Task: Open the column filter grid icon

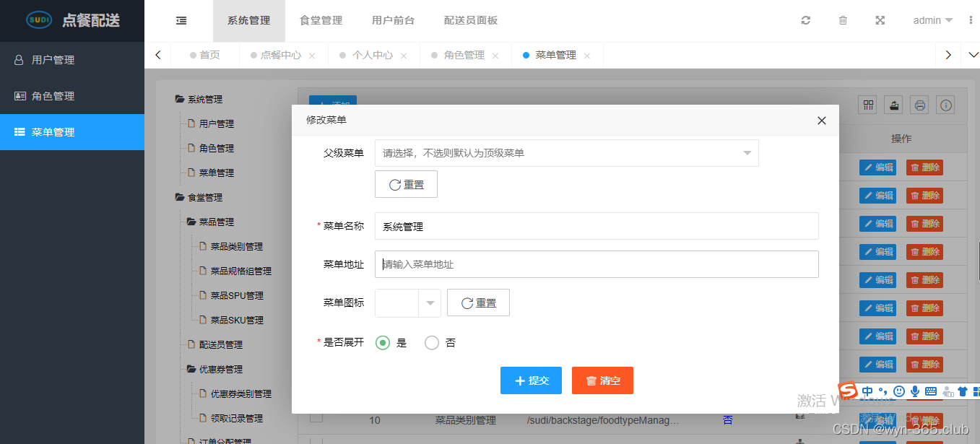Action: [868, 105]
